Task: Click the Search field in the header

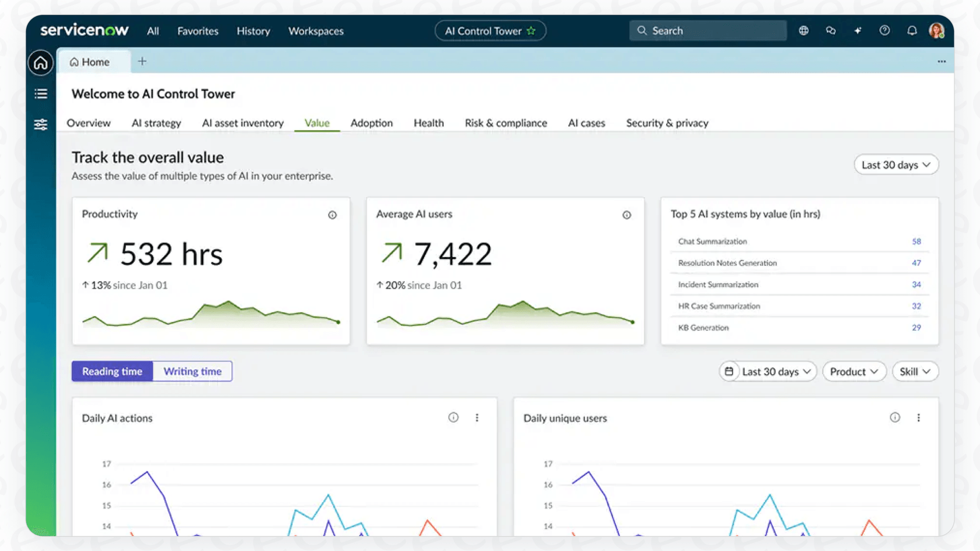Action: click(707, 30)
